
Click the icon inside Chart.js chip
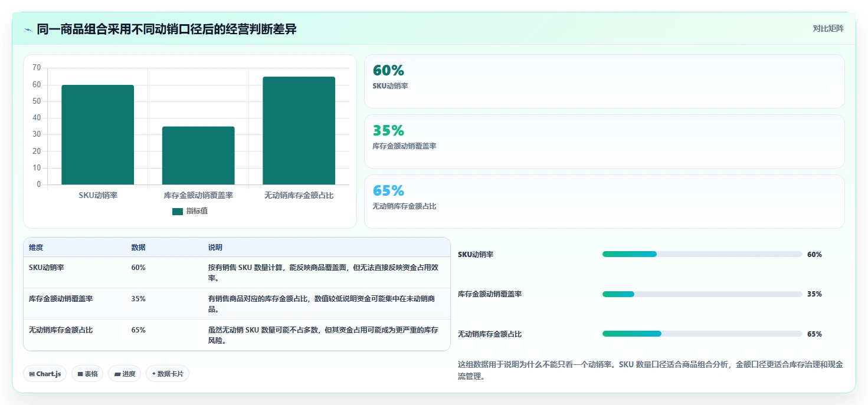(32, 374)
